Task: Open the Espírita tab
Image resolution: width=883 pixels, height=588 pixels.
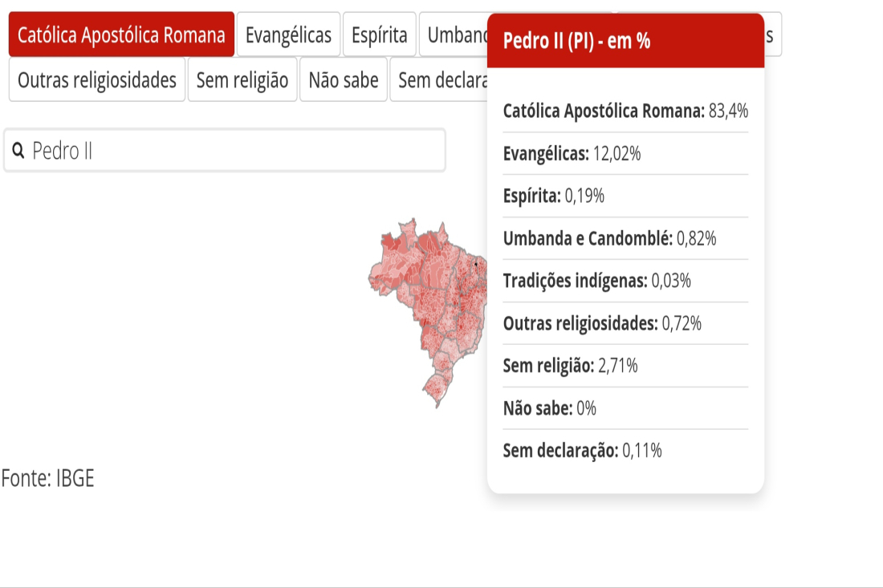Action: [x=379, y=34]
